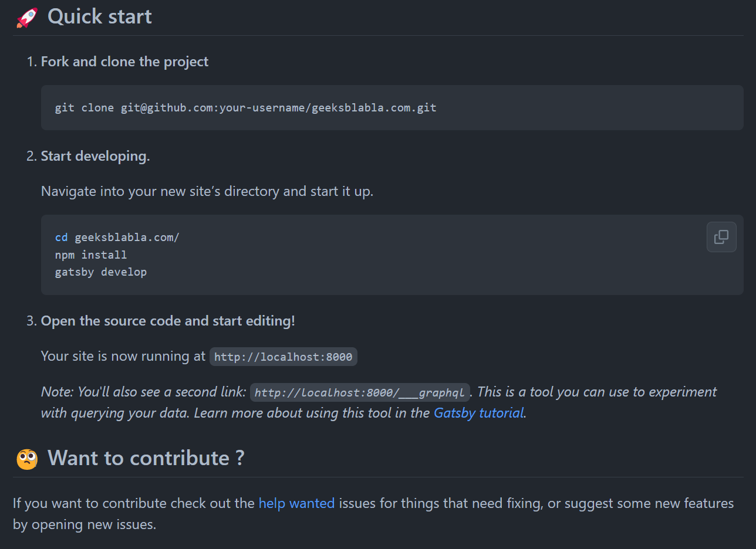Click the http://localhost:8000 inline code

pyautogui.click(x=283, y=357)
